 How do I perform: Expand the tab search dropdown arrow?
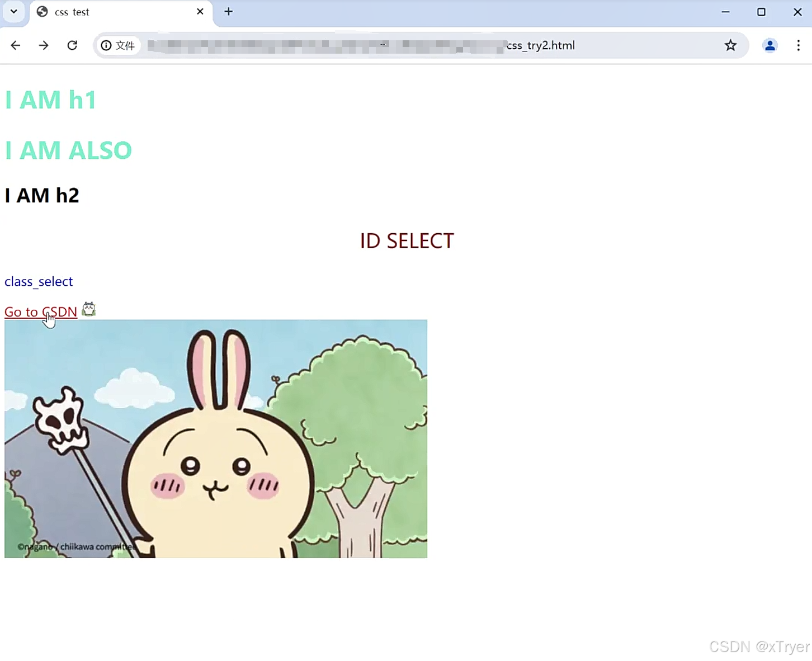coord(14,12)
